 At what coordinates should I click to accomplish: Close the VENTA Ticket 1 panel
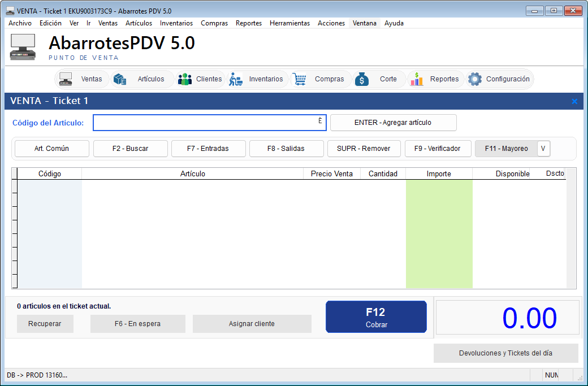(574, 101)
